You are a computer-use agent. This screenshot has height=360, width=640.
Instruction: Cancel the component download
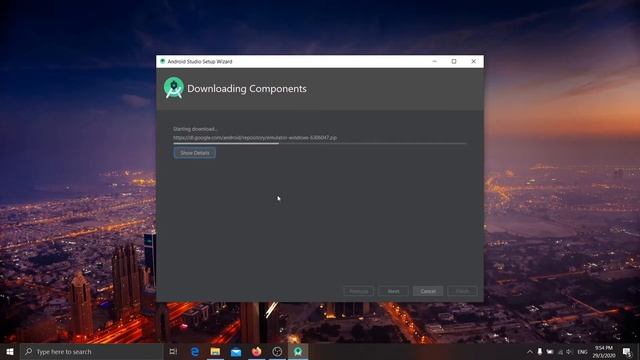pos(428,291)
